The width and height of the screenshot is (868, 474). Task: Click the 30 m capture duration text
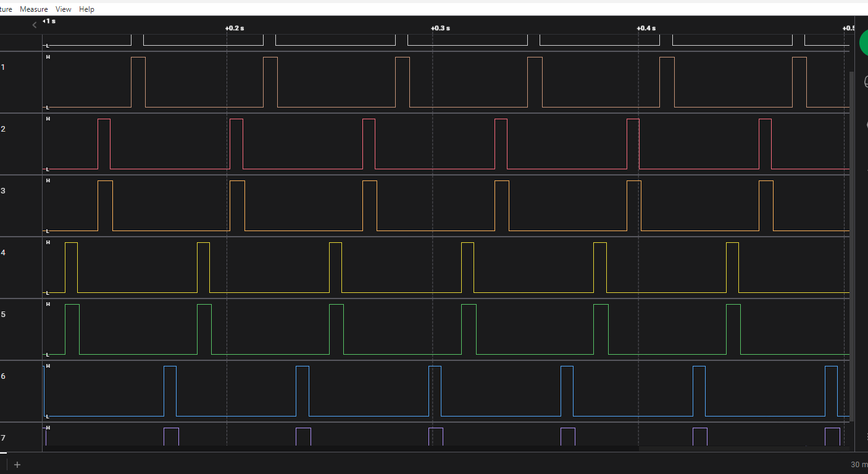pos(859,465)
